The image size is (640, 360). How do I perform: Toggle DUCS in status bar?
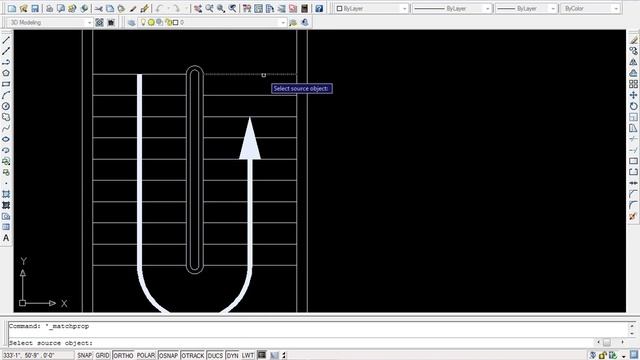(215, 356)
